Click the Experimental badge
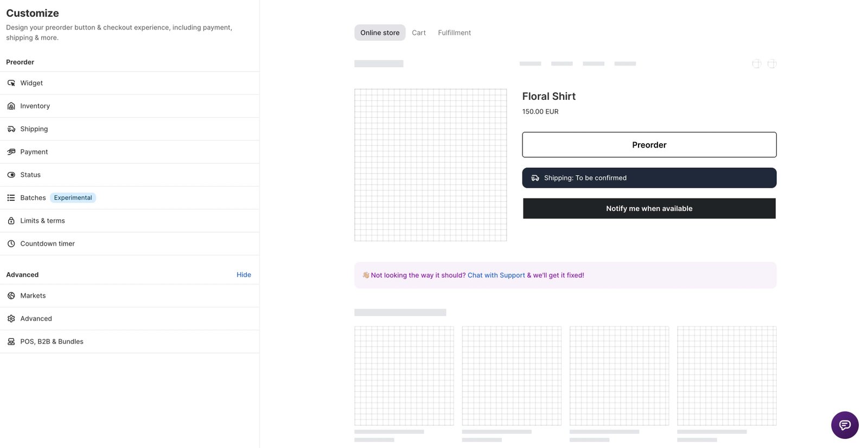Image resolution: width=868 pixels, height=448 pixels. tap(73, 198)
